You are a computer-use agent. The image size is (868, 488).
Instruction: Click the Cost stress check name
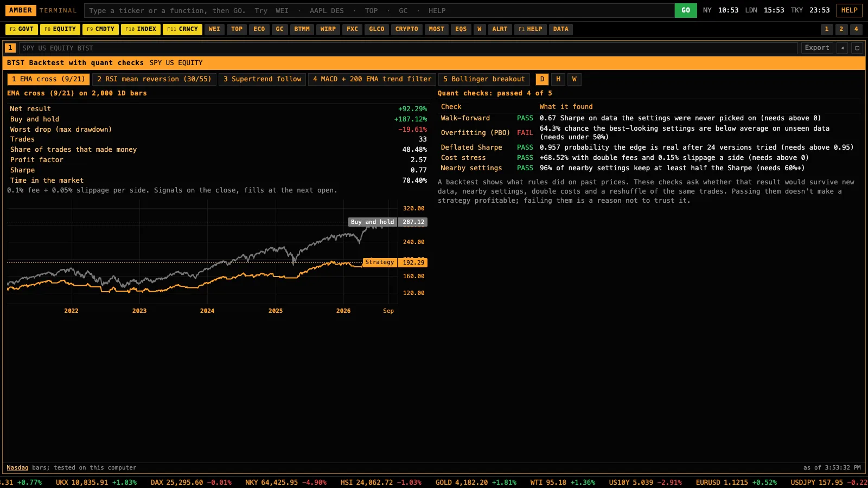pos(463,158)
